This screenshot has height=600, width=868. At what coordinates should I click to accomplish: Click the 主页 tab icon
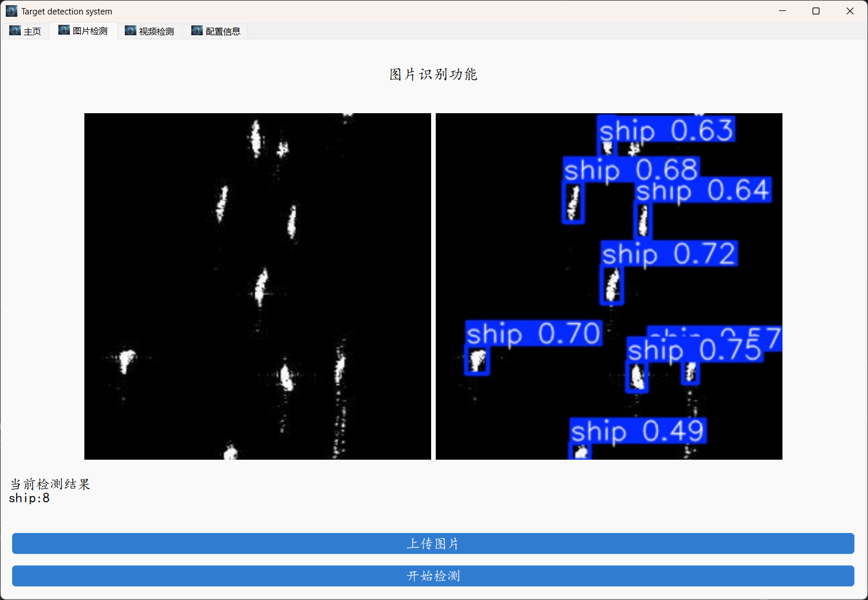15,31
